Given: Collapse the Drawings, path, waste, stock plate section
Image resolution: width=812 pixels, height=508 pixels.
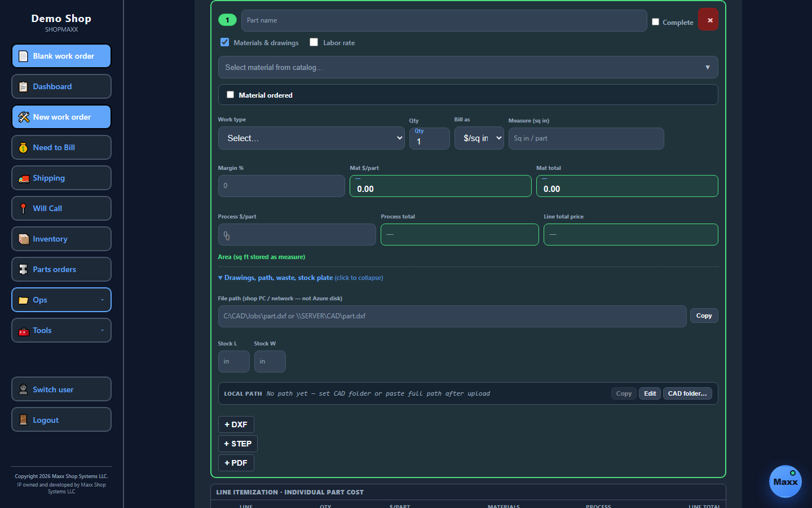Looking at the screenshot, I should click(301, 278).
